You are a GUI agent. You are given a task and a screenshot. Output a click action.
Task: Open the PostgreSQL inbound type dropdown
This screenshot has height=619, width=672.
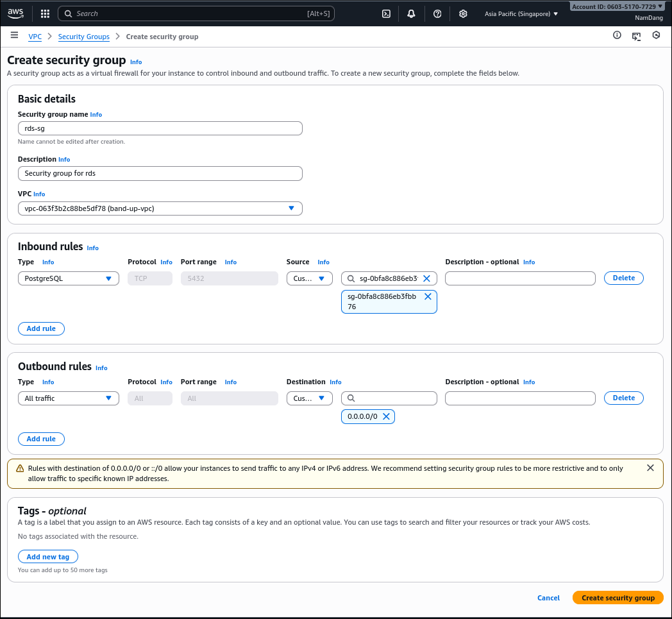[69, 278]
